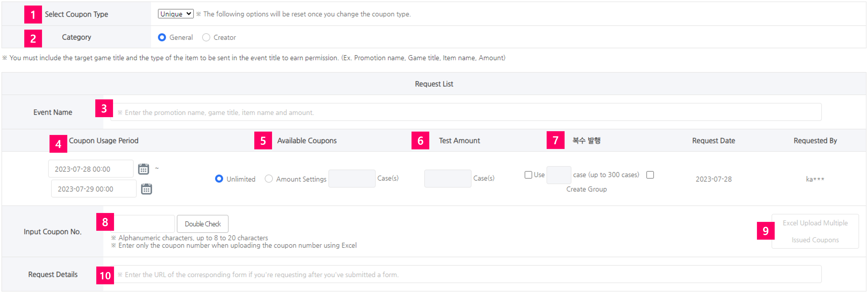Click the Create Group label text
The height and width of the screenshot is (293, 868).
(x=586, y=189)
